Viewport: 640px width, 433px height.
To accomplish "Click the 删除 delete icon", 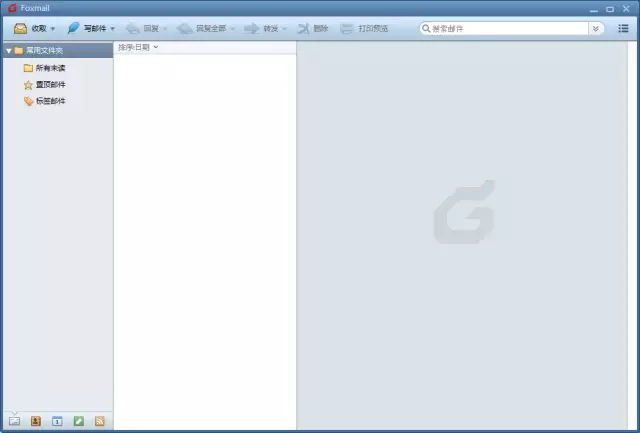I will 304,29.
